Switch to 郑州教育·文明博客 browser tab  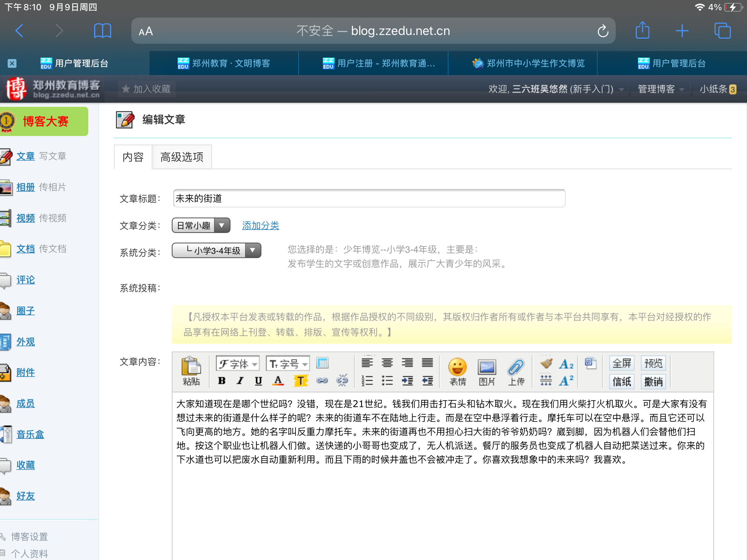224,63
